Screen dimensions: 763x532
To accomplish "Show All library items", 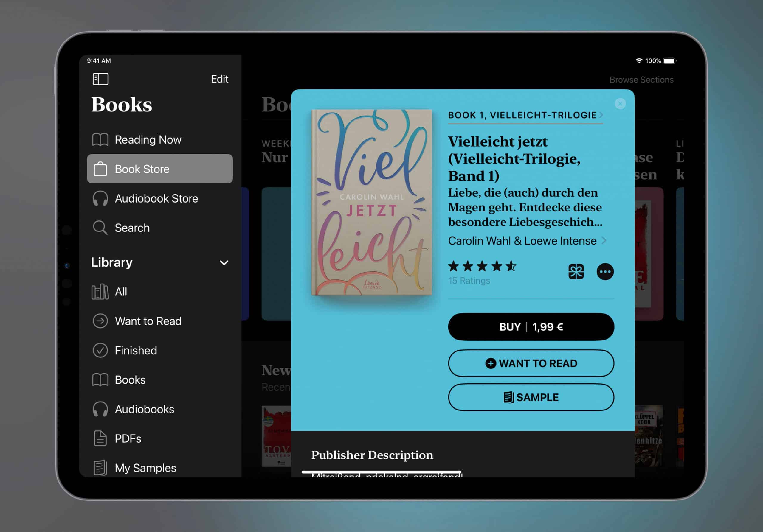I will pyautogui.click(x=160, y=292).
